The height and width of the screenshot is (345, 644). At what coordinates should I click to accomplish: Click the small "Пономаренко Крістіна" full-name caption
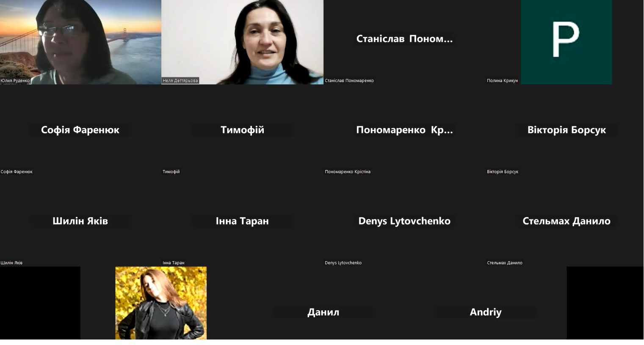[x=348, y=172]
